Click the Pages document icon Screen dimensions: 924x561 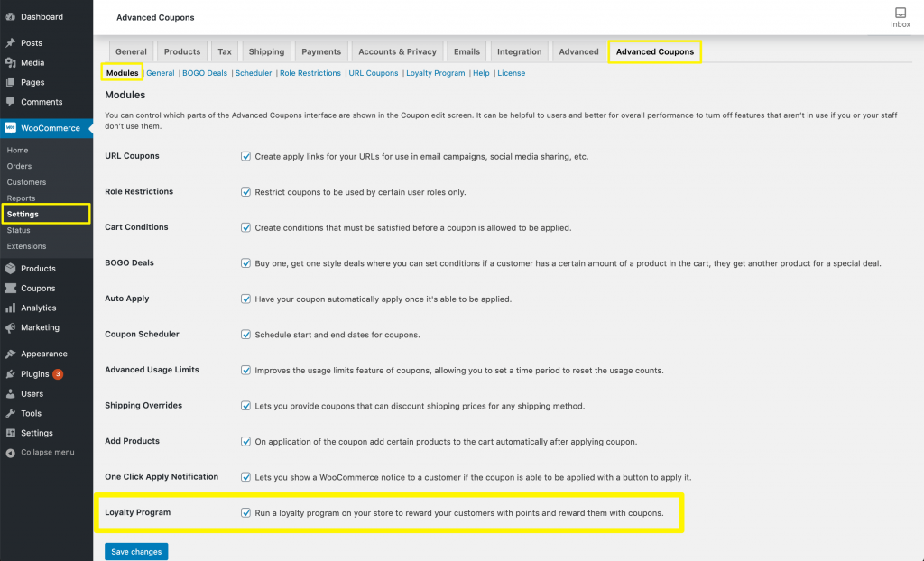click(x=11, y=82)
